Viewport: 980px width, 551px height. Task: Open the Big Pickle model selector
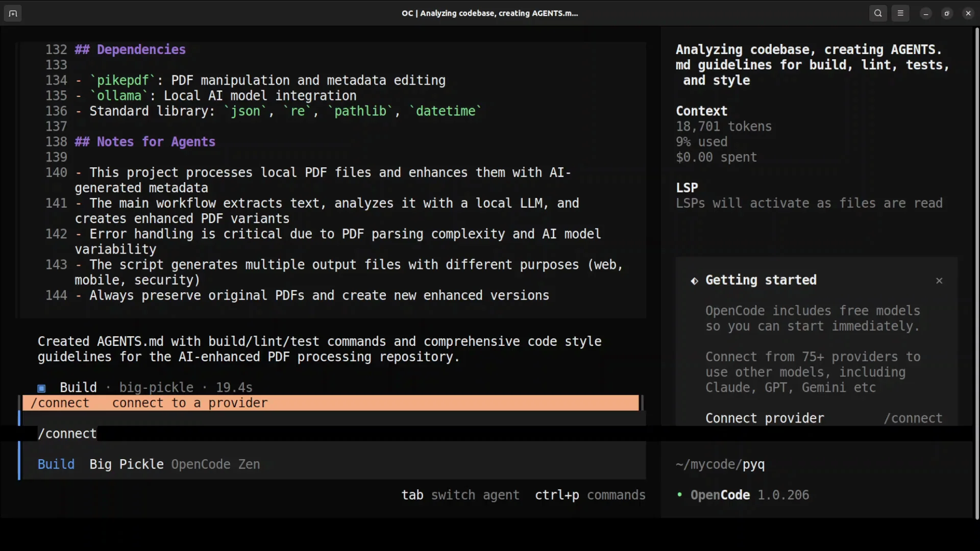(x=126, y=464)
